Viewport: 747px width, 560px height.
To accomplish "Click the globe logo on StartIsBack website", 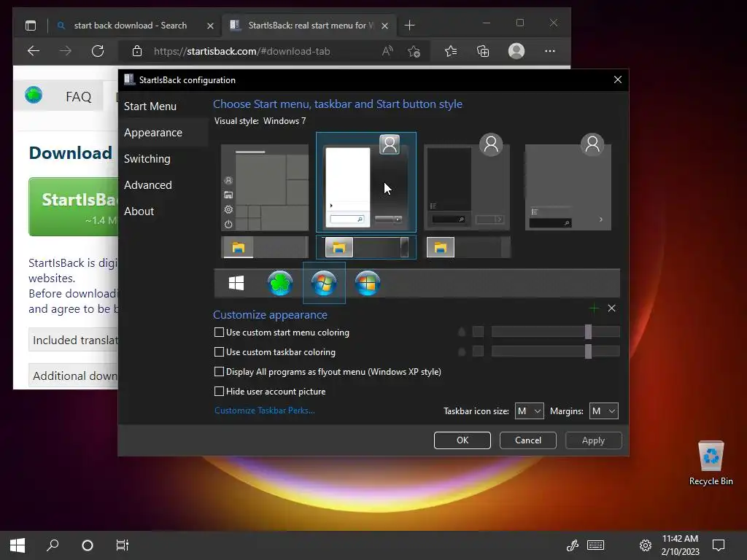I will pos(34,96).
